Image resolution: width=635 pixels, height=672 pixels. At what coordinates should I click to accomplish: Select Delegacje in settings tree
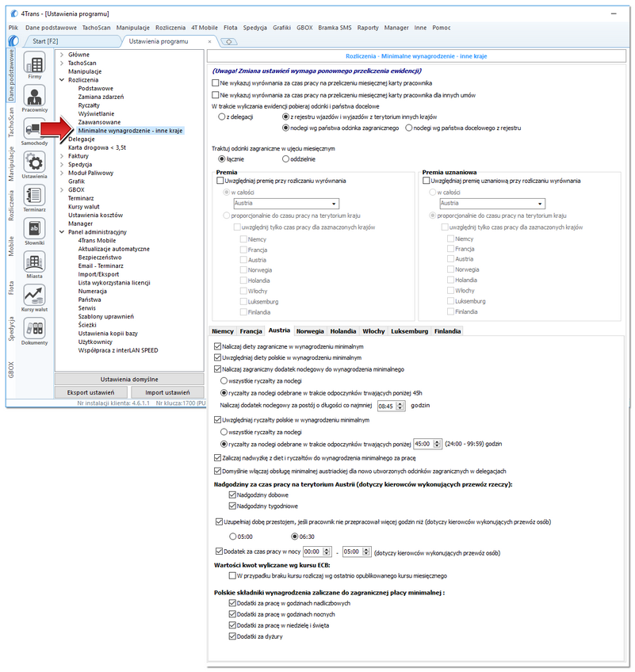click(82, 139)
